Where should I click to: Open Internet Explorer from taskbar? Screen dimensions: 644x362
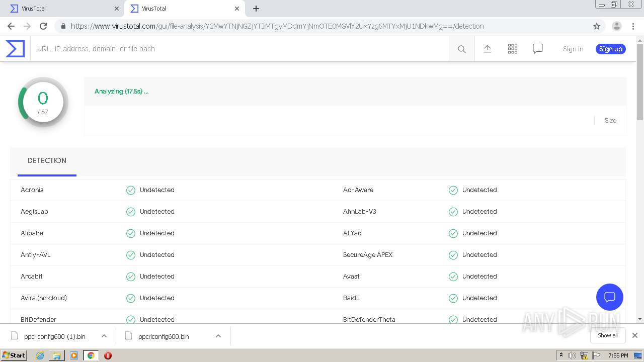(40, 355)
